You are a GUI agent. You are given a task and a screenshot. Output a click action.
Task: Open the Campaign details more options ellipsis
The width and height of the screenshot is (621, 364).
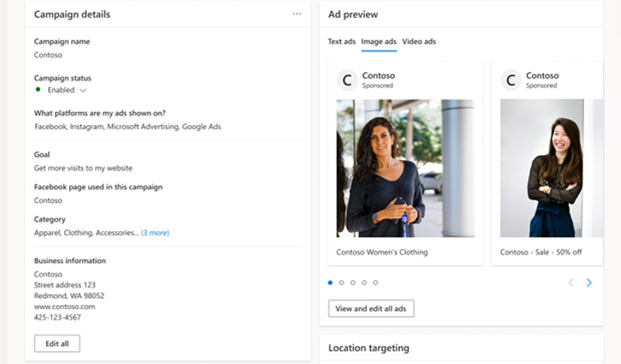click(296, 14)
